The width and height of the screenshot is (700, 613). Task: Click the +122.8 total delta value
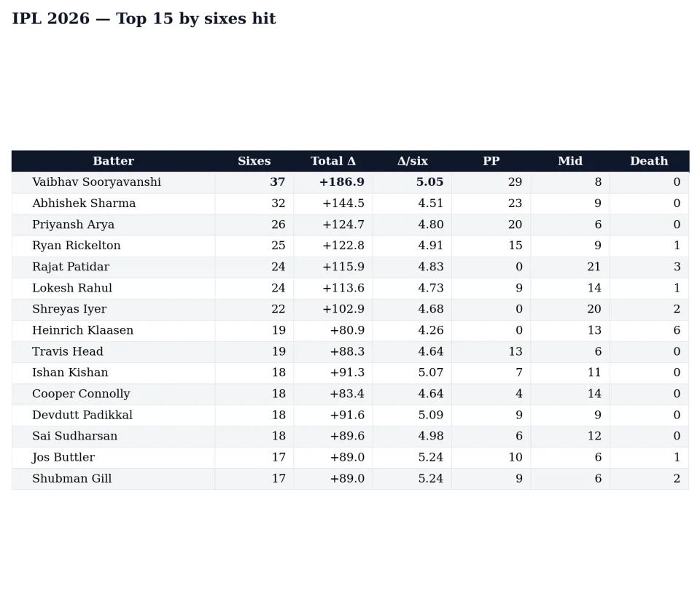(343, 246)
